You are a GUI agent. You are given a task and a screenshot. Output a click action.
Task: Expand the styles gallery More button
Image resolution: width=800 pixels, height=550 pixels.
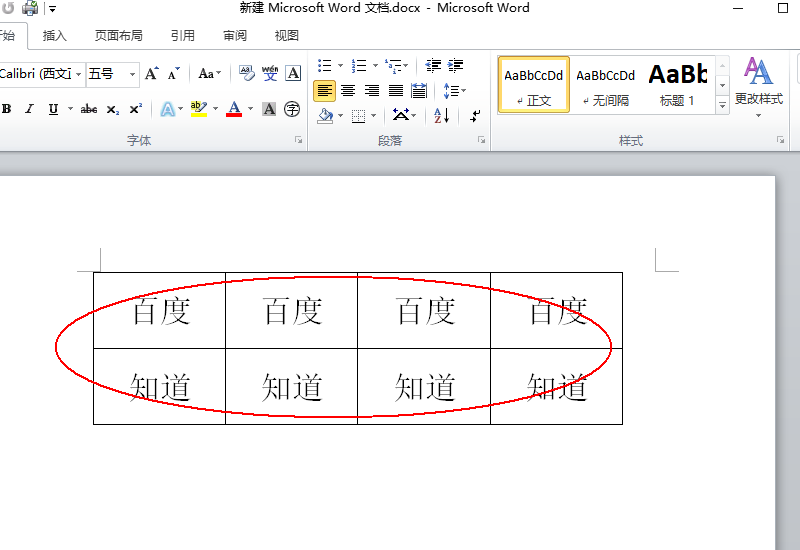pos(722,105)
